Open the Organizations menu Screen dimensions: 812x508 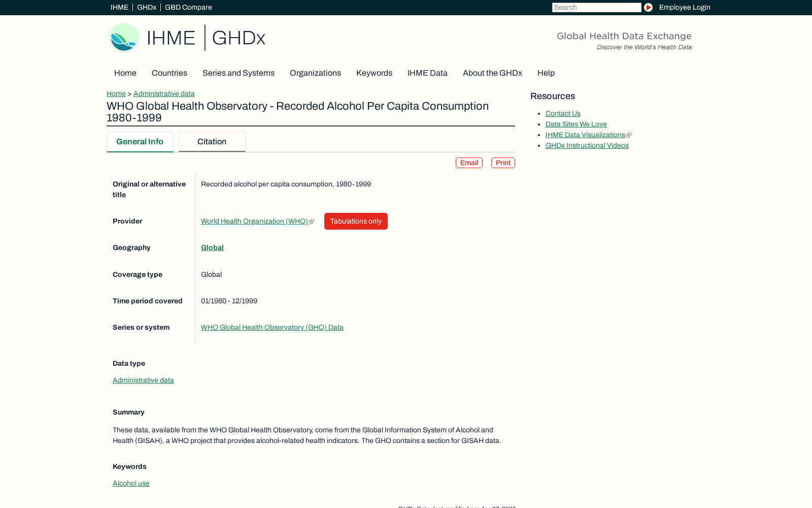point(315,73)
